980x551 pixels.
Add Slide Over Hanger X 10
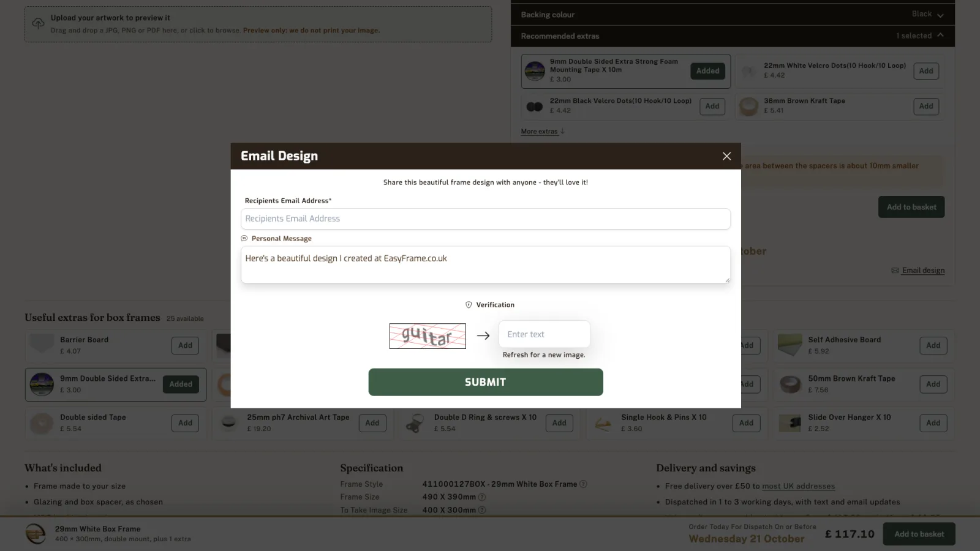(933, 423)
